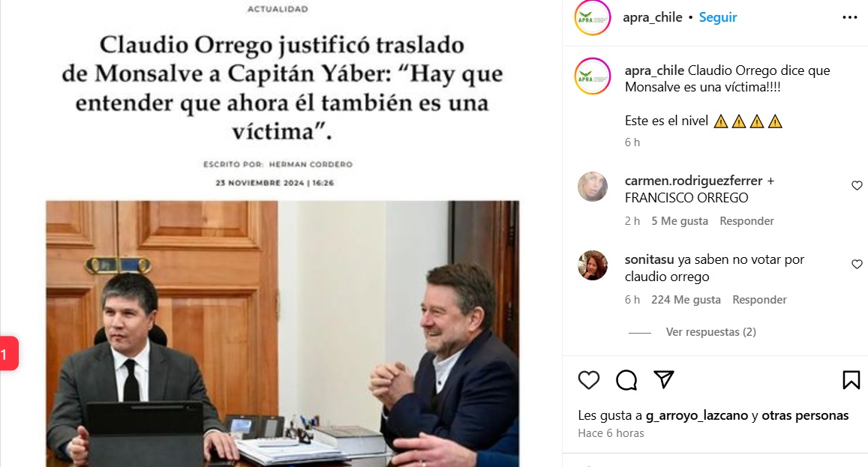Click the apra_chile avatar in header
Image resolution: width=868 pixels, height=467 pixels.
pos(593,17)
